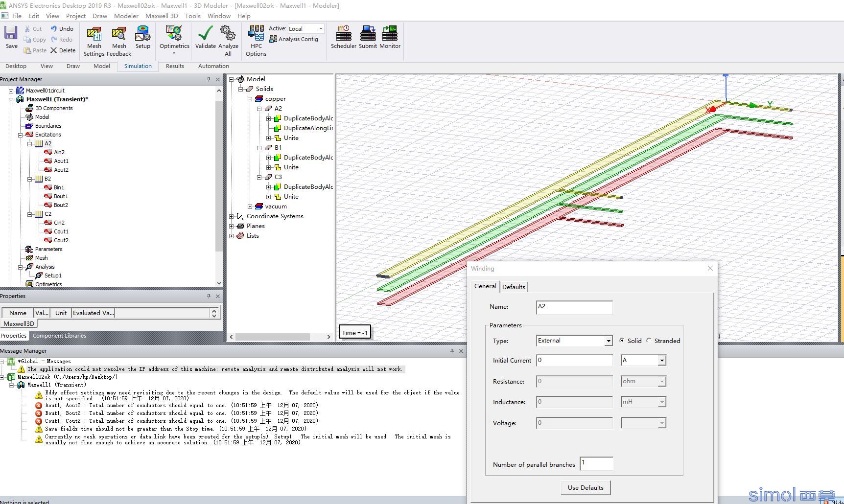Collapse C3 object in model tree
This screenshot has height=504, width=844.
pyautogui.click(x=259, y=177)
